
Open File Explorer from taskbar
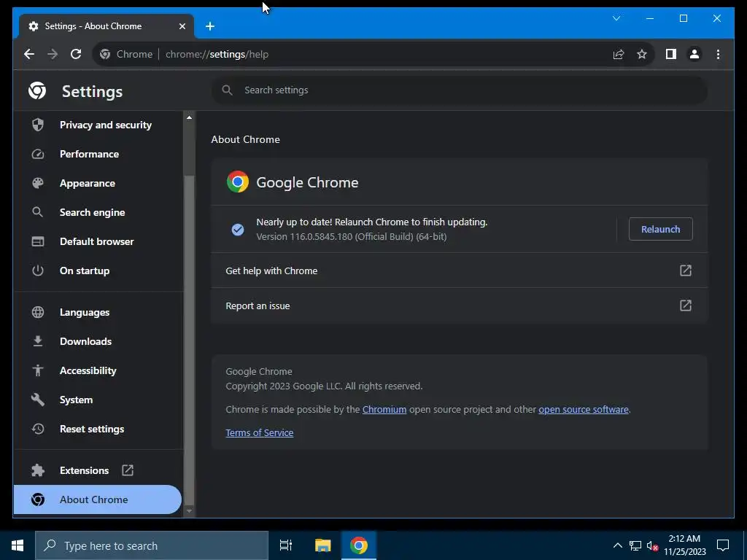[x=322, y=545]
